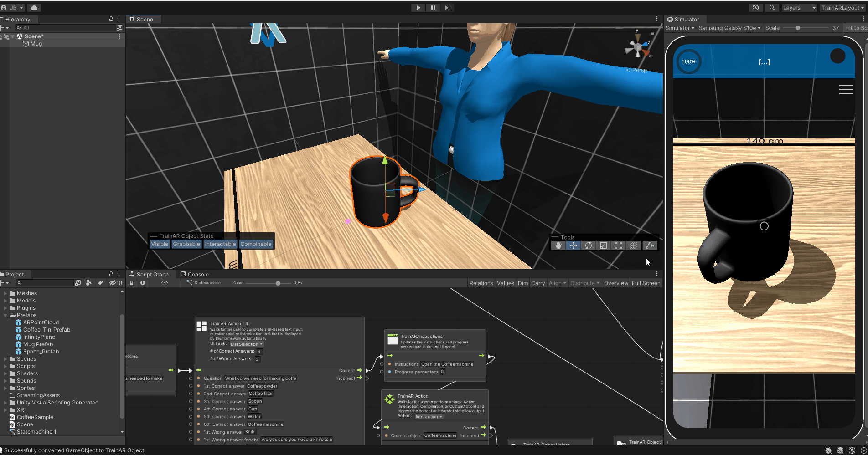Open the JB account dropdown
The width and height of the screenshot is (868, 455).
coord(13,8)
